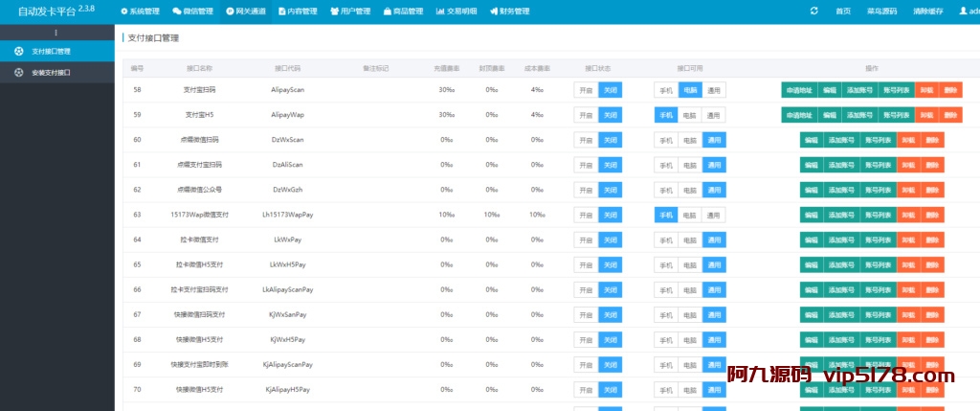The image size is (980, 411).
Task: Click 卸载 for LkAlipayScanPay row
Action: tap(908, 289)
